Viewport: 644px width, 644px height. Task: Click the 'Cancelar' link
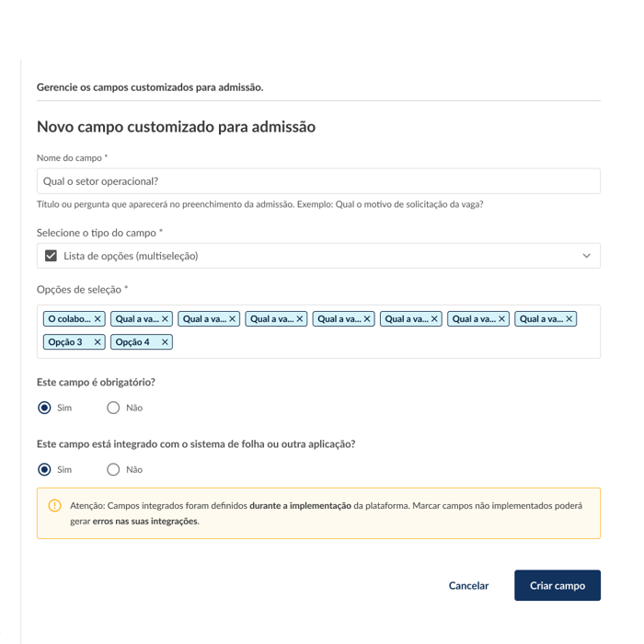[x=468, y=585]
